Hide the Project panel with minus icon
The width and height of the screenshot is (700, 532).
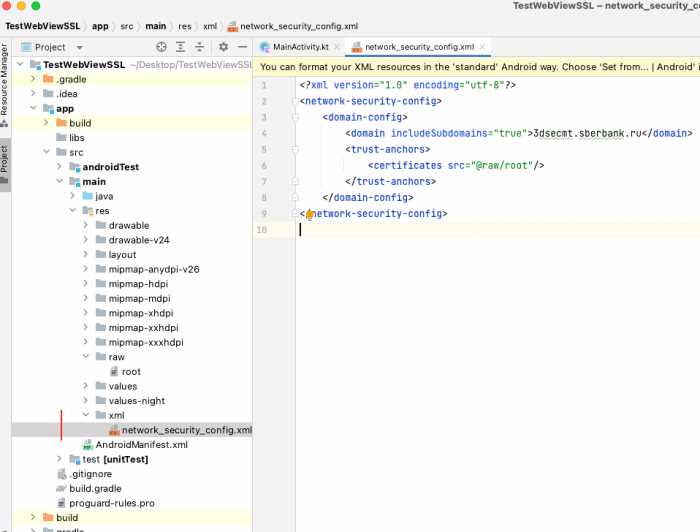242,47
